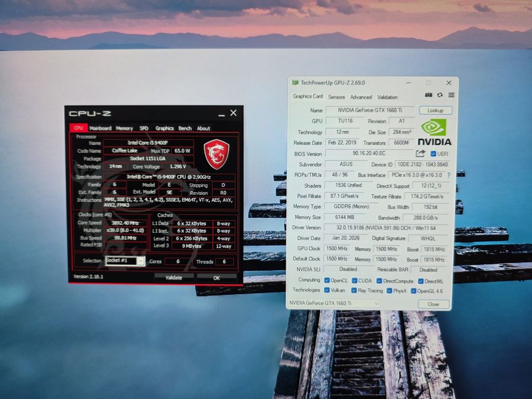Click the MSI dragon shield logo in CPU-Z
The image size is (532, 399).
pyautogui.click(x=217, y=154)
